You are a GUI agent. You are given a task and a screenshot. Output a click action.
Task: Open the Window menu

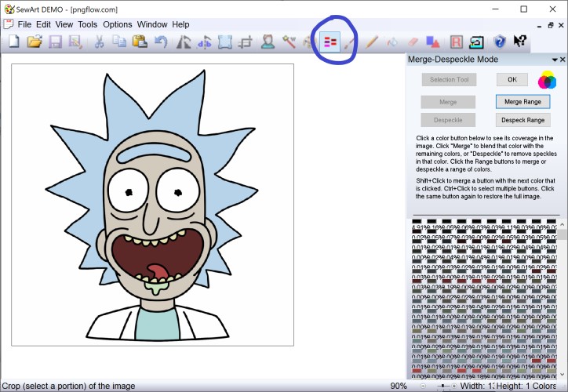pyautogui.click(x=152, y=24)
